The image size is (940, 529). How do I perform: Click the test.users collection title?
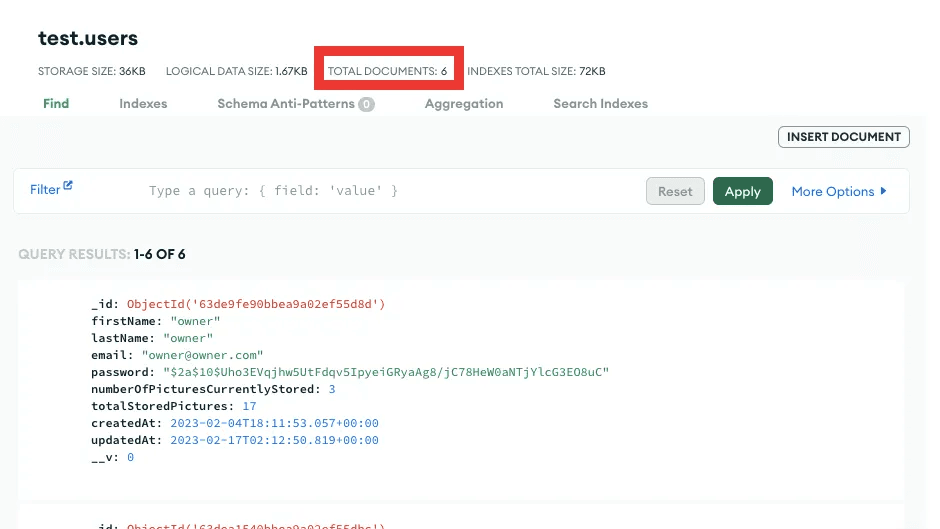88,39
